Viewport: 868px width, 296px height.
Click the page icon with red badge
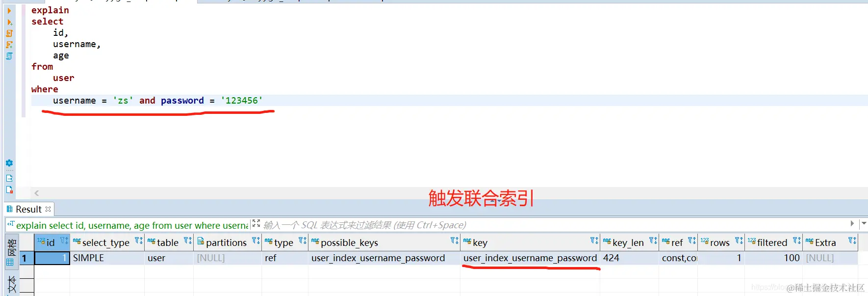(x=9, y=189)
